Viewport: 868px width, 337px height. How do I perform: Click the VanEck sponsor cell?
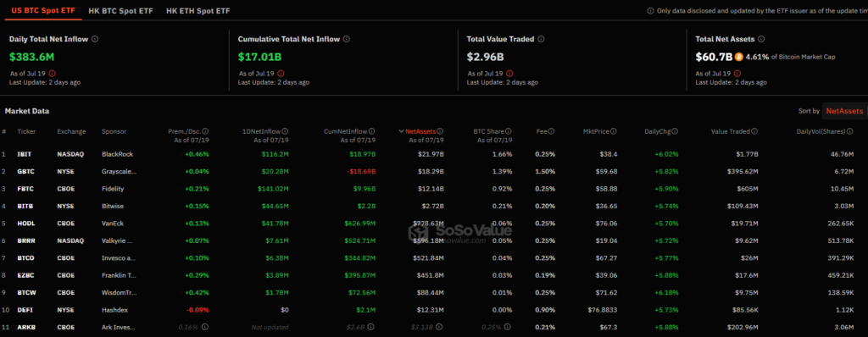pos(114,224)
